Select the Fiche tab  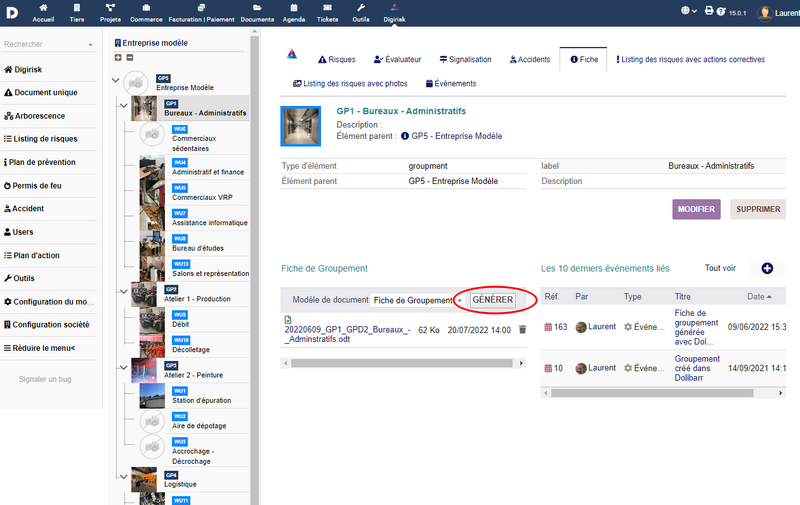tap(584, 60)
